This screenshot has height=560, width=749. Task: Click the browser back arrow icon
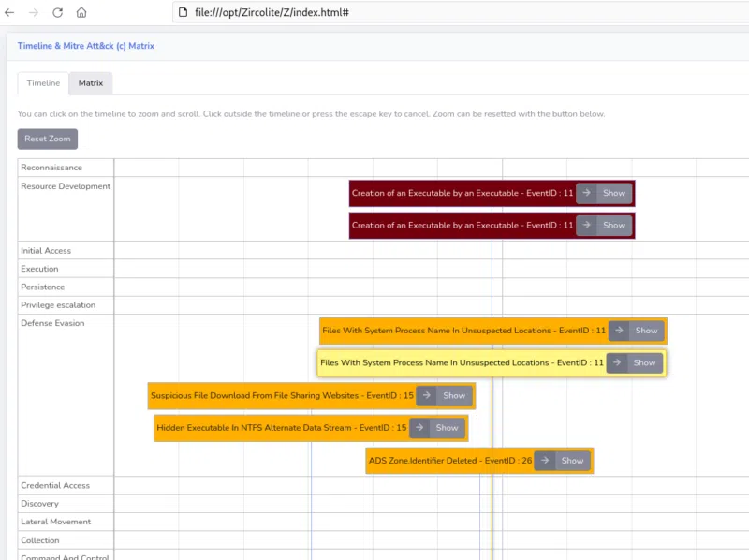tap(9, 14)
